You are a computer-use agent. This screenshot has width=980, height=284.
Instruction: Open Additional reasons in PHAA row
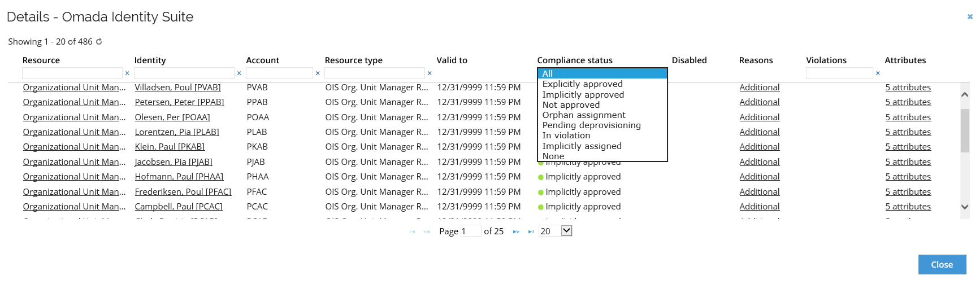coord(760,177)
